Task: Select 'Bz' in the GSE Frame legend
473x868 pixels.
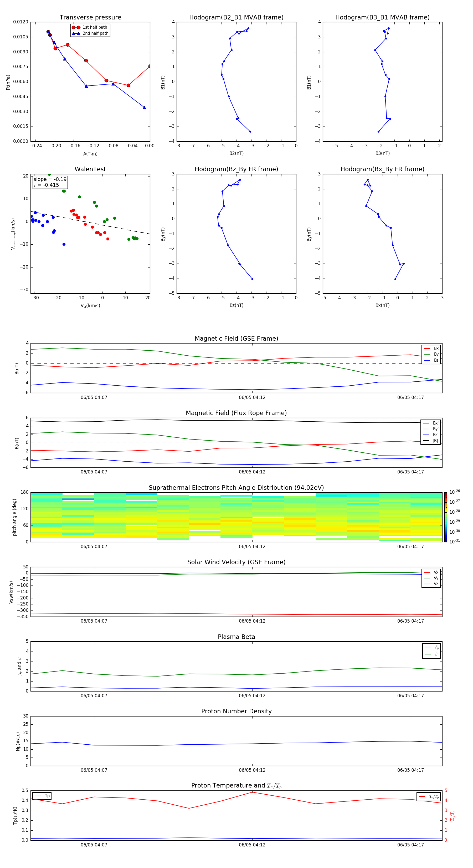Action: (x=431, y=361)
